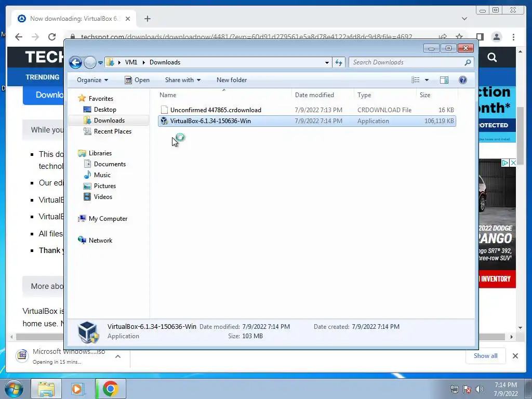Focus the Search Downloads field
532x399 pixels.
[x=411, y=62]
